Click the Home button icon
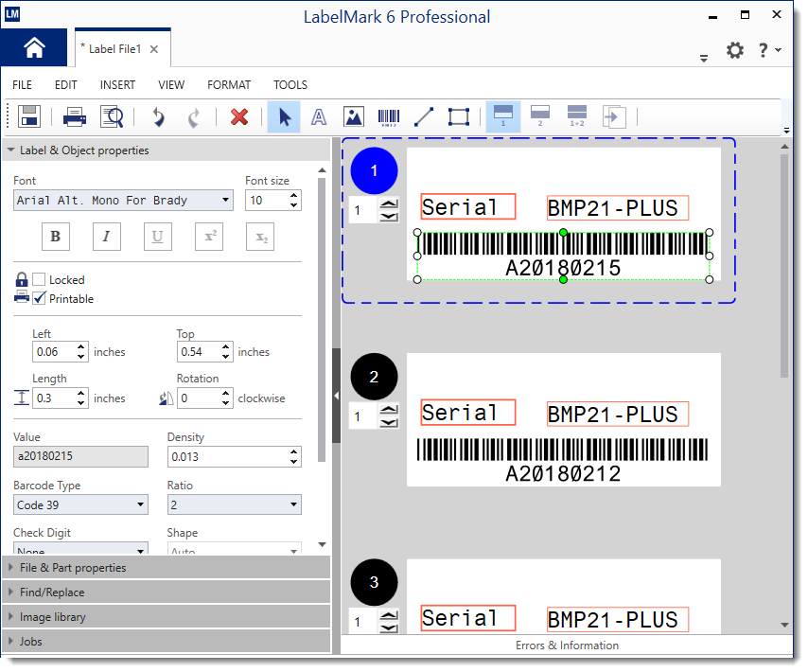808x672 pixels. tap(34, 48)
